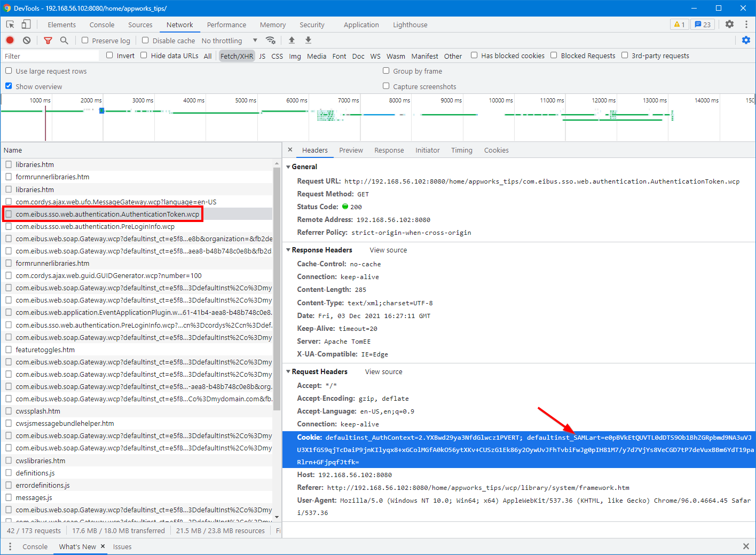
Task: Clear the network log with the clear icon
Action: (27, 41)
